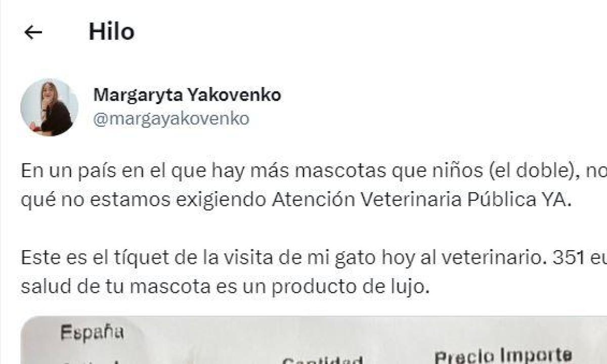Visit the @margayakovenko handle link
The width and height of the screenshot is (607, 364).
(171, 119)
